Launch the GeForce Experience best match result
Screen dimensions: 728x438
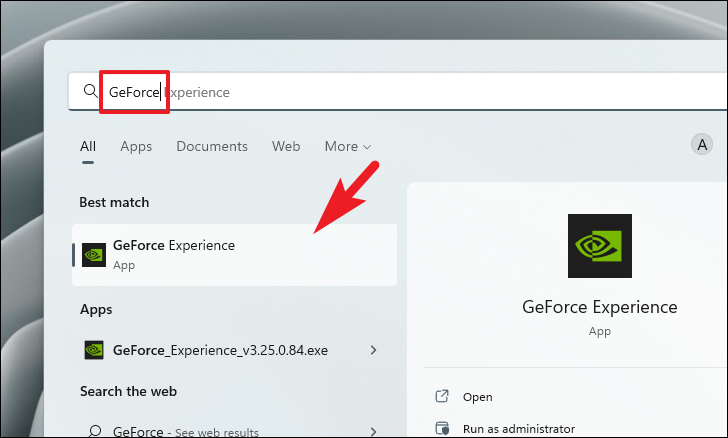[x=234, y=255]
